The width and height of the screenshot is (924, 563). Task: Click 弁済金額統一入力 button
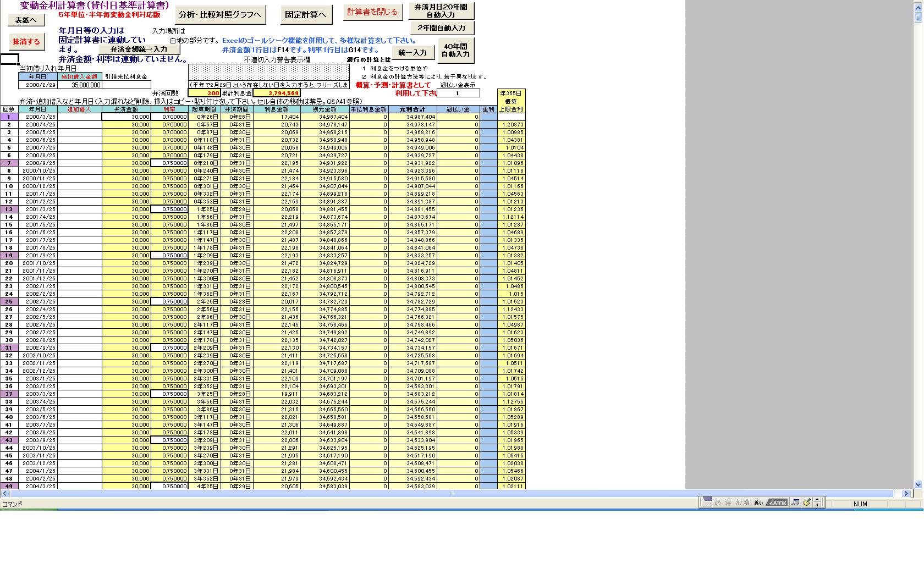pos(139,49)
